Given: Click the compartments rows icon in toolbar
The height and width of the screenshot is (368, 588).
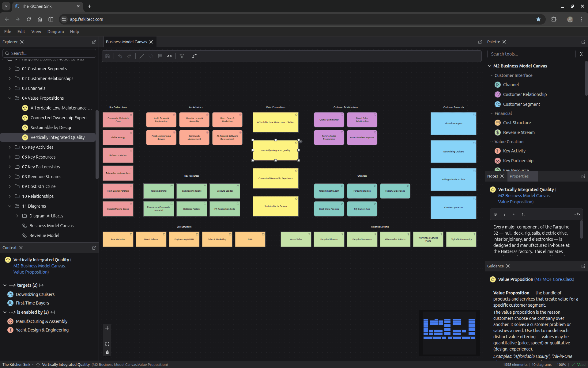Looking at the screenshot, I should (160, 56).
